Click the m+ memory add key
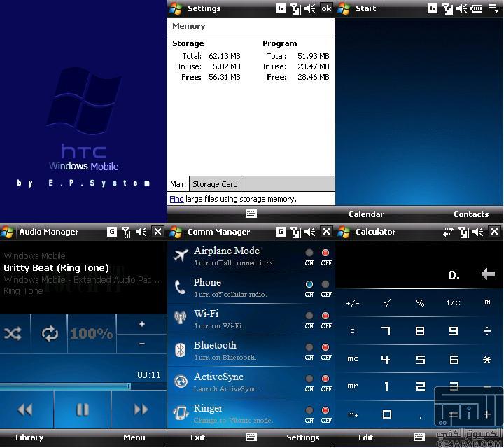Screen dimensions: 504x448 click(353, 414)
